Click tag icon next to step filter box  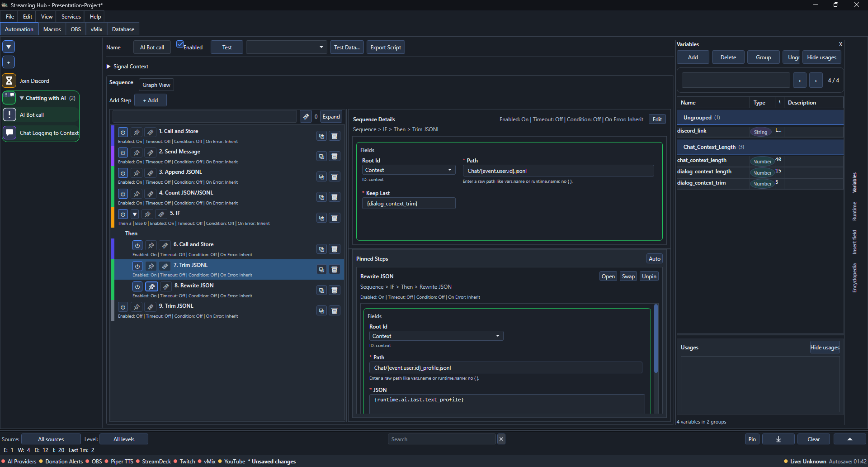(306, 117)
